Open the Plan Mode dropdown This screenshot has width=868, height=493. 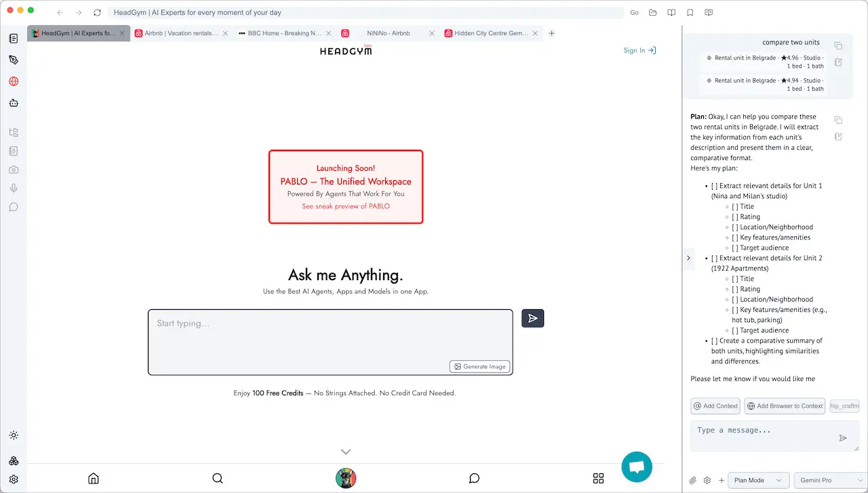point(759,480)
